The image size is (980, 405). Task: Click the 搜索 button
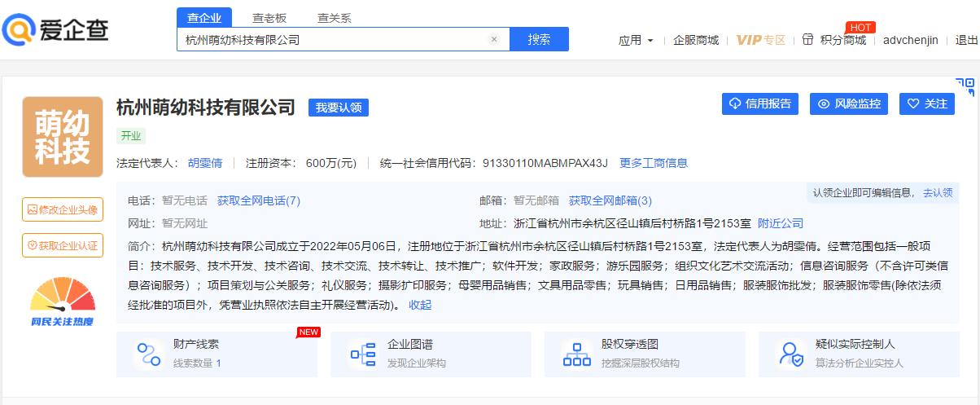pos(539,39)
